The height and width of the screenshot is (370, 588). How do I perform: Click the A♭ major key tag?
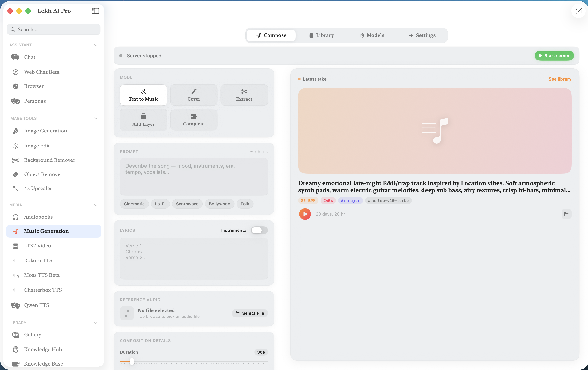350,201
